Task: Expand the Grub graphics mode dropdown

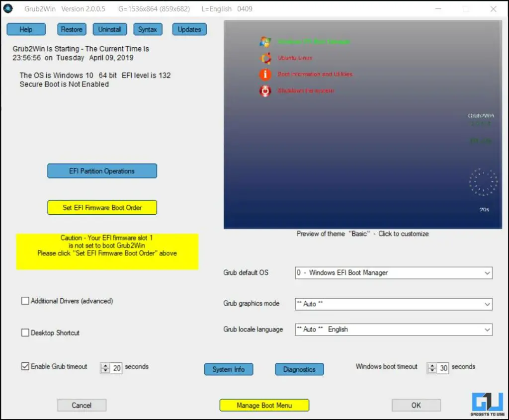Action: (x=488, y=304)
